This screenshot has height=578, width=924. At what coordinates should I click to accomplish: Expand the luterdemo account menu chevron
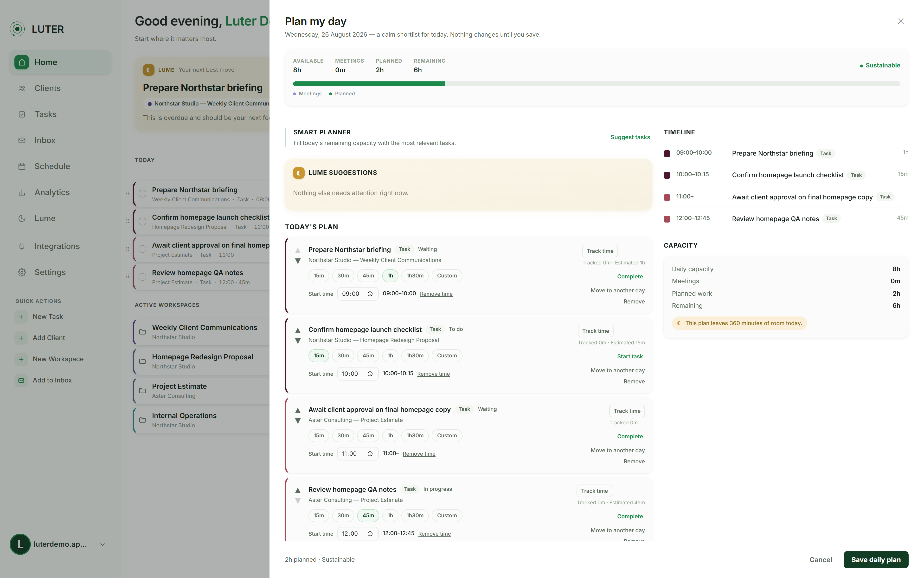102,544
